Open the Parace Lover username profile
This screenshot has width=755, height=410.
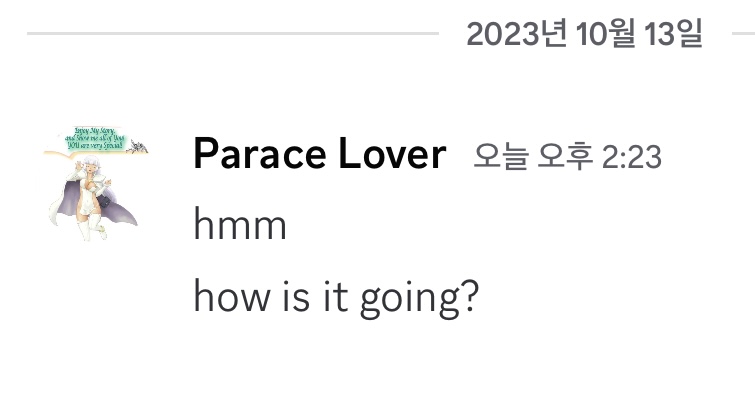[319, 155]
